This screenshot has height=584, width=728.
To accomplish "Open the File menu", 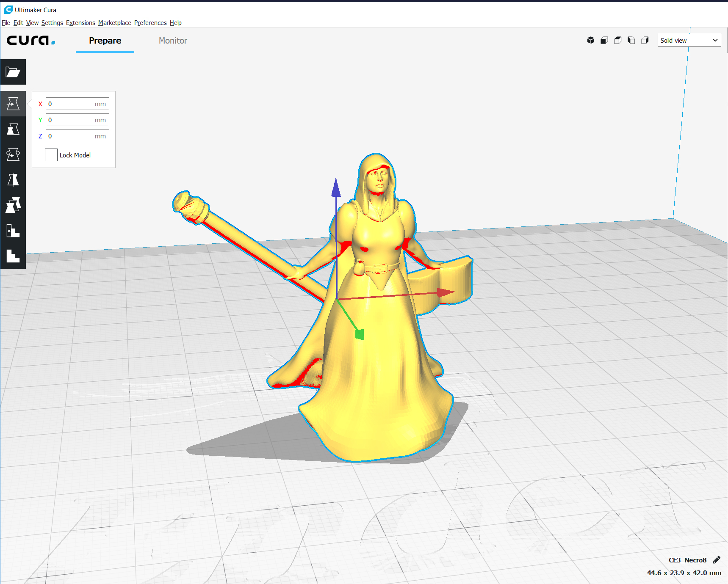I will point(6,23).
